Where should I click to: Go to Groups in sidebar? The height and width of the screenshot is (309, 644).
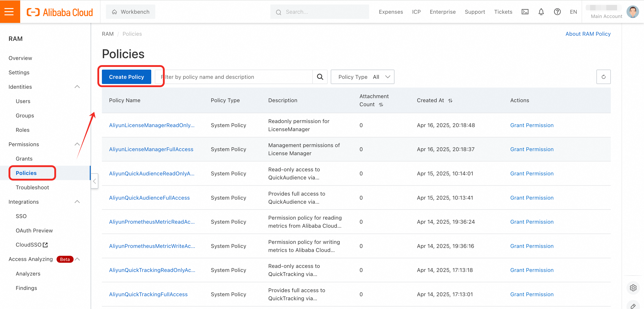click(25, 116)
